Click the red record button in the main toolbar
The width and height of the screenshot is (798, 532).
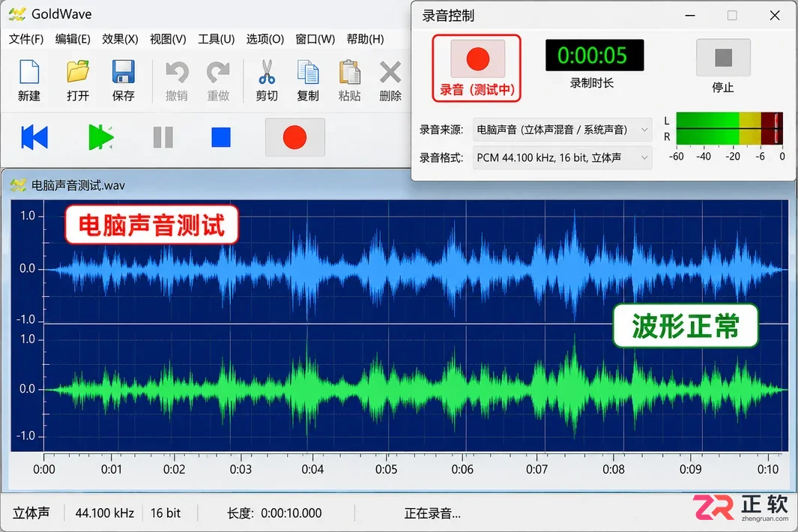(x=294, y=137)
